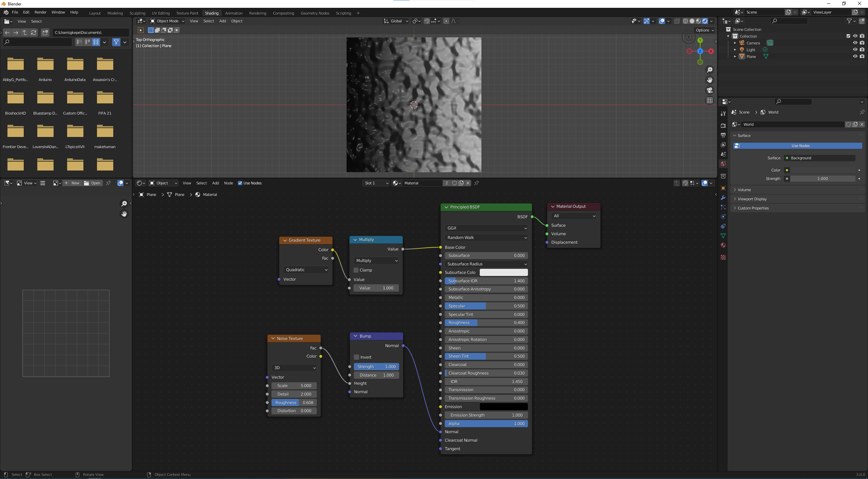Click the pan hand icon in viewport
Image resolution: width=868 pixels, height=479 pixels.
pyautogui.click(x=709, y=80)
